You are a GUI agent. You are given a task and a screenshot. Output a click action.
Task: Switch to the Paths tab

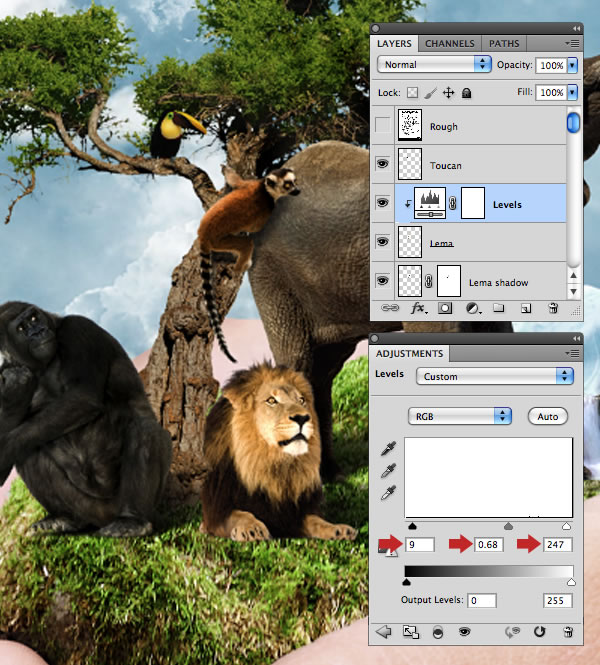coord(504,44)
